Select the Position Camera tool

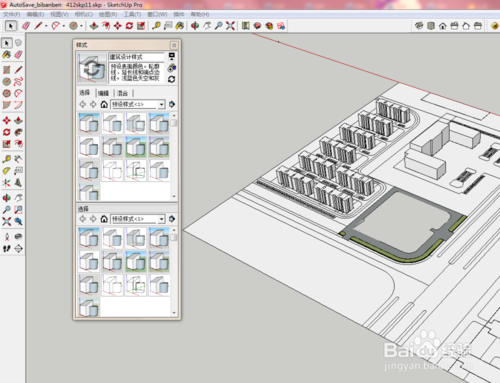[7, 237]
